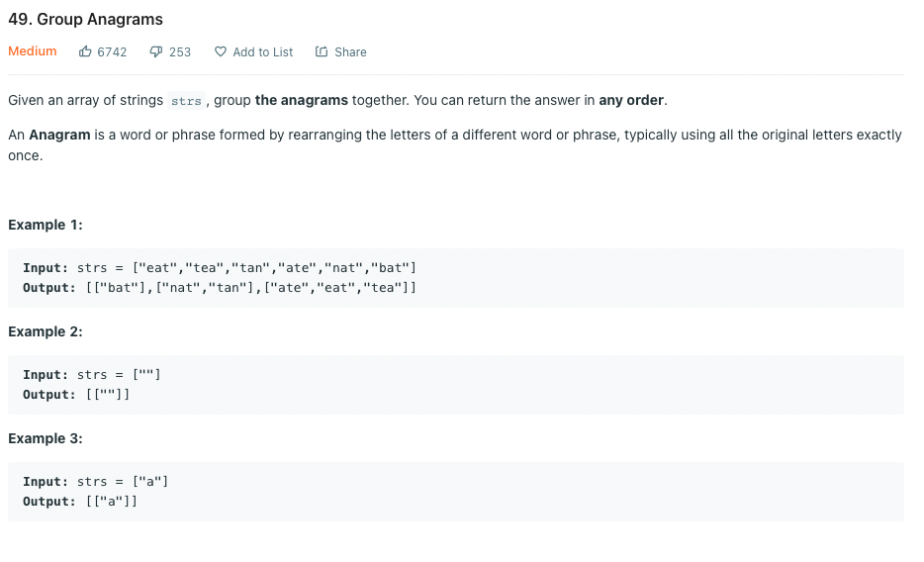Click the Example 1 input line with "eat"
924x562 pixels.
pos(220,268)
